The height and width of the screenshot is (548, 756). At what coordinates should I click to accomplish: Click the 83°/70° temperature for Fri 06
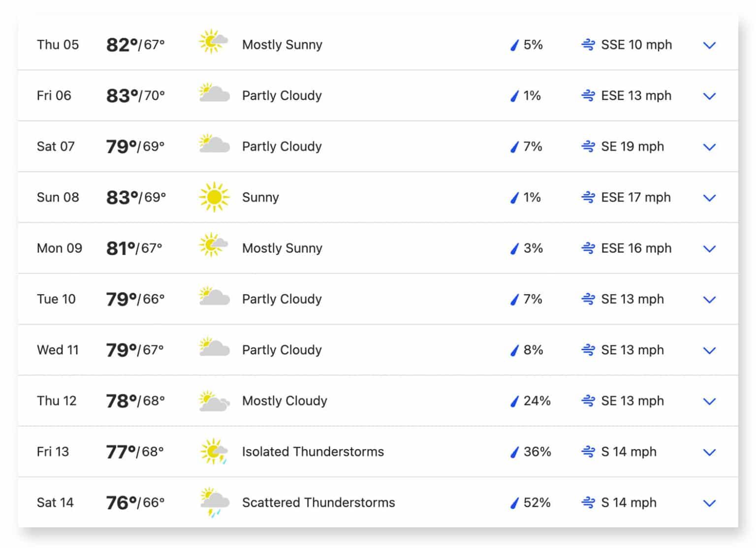136,94
